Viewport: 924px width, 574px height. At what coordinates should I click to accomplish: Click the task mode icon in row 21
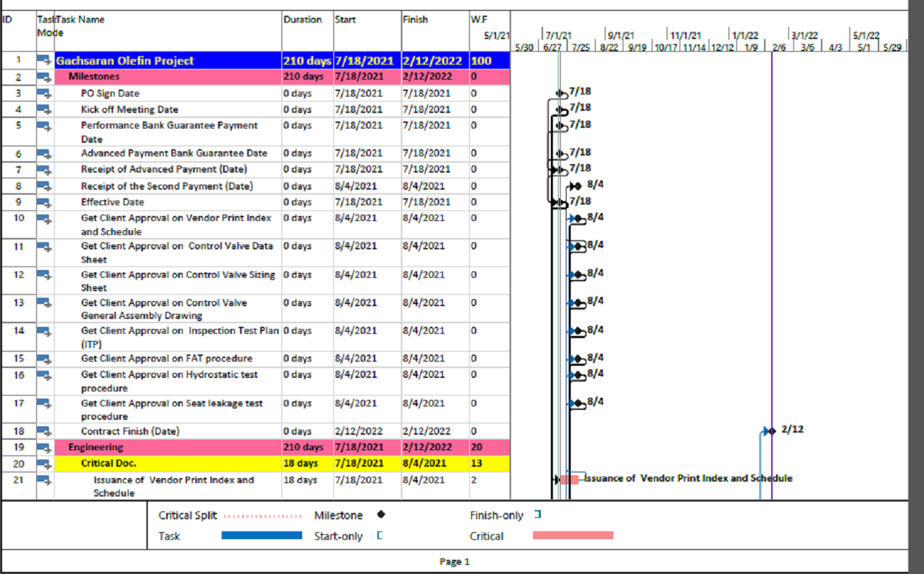[x=45, y=480]
